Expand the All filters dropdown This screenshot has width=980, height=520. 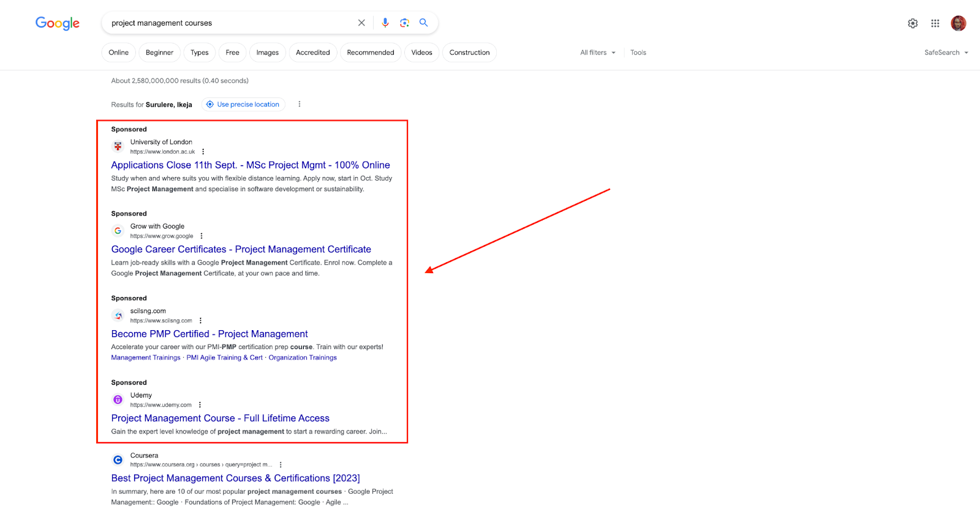598,53
